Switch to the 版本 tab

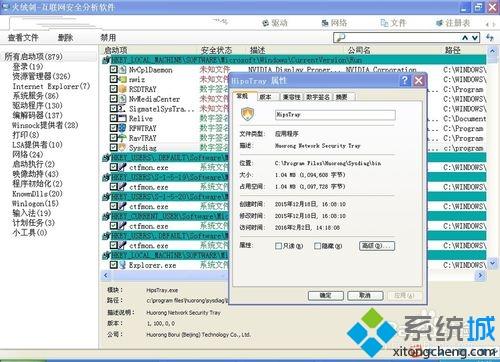click(x=265, y=97)
